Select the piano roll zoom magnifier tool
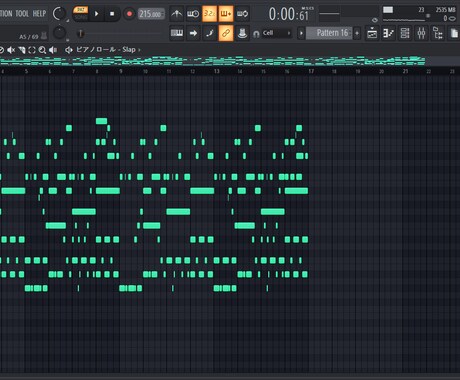460x380 pixels. coord(42,50)
